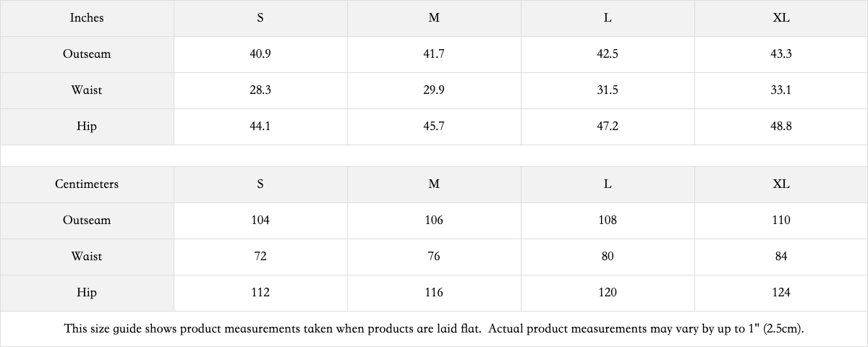Screen dimensions: 868x347
Task: Click the 120 hip centimeter cell
Action: click(x=608, y=293)
